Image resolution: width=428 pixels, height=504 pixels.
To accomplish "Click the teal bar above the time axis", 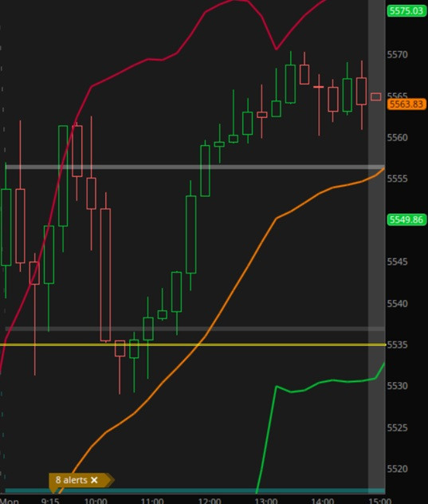I will (x=194, y=490).
